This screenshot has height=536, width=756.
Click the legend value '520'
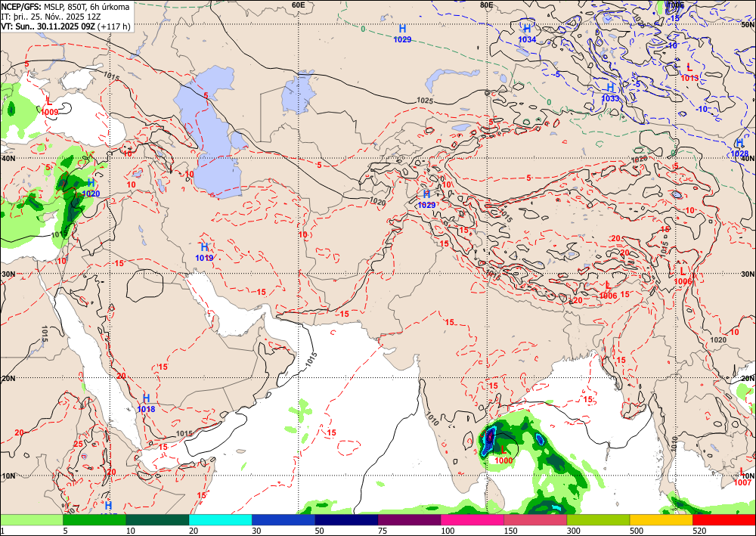[x=699, y=531]
